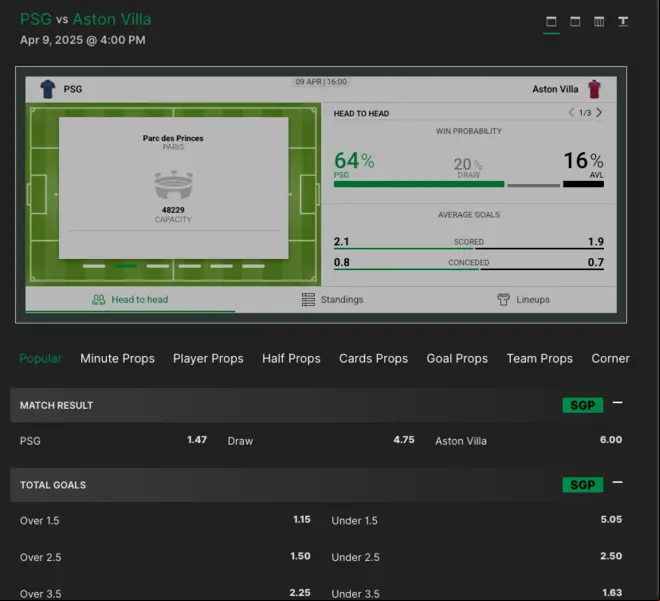The width and height of the screenshot is (660, 601).
Task: Click PSG average goals scored 2.1
Action: tap(341, 242)
